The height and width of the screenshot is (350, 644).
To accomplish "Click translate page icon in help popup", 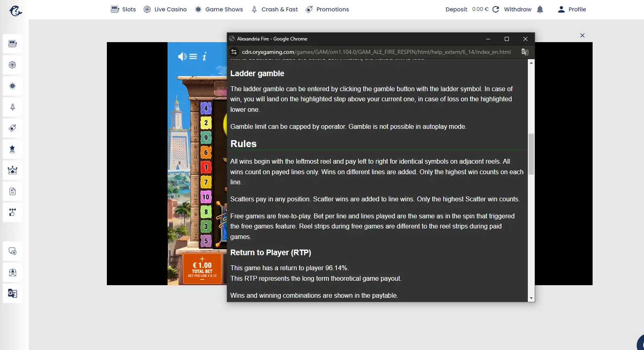I will coord(525,52).
